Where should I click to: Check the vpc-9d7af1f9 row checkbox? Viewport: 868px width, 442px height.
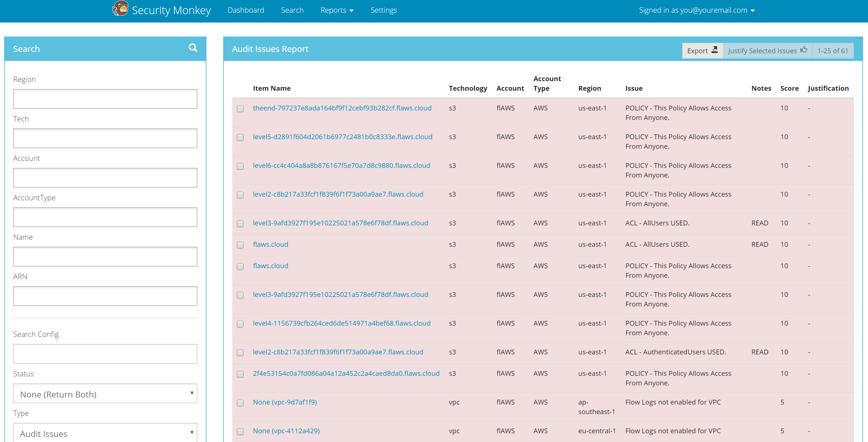tap(240, 403)
